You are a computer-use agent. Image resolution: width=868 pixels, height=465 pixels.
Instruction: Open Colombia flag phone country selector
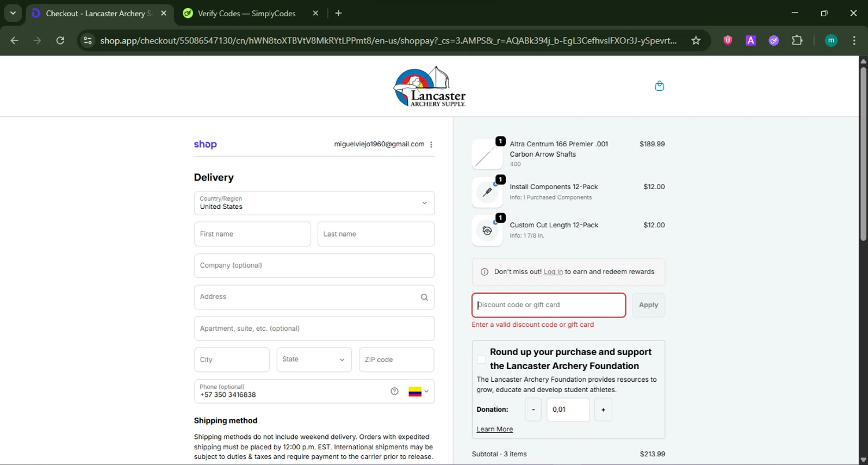[x=419, y=392]
